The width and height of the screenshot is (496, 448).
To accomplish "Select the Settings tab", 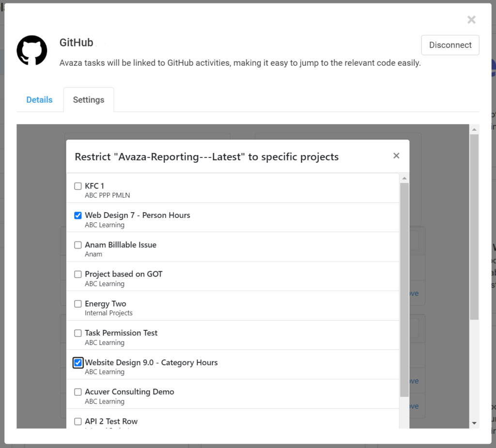I will [89, 100].
